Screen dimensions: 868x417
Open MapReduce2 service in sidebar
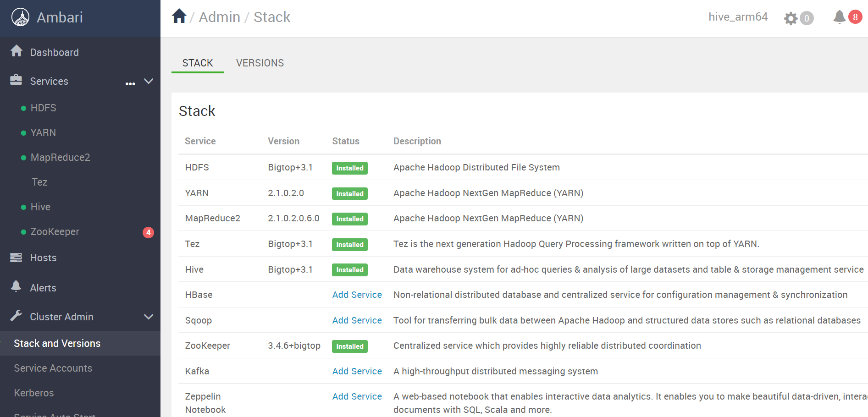tap(60, 157)
